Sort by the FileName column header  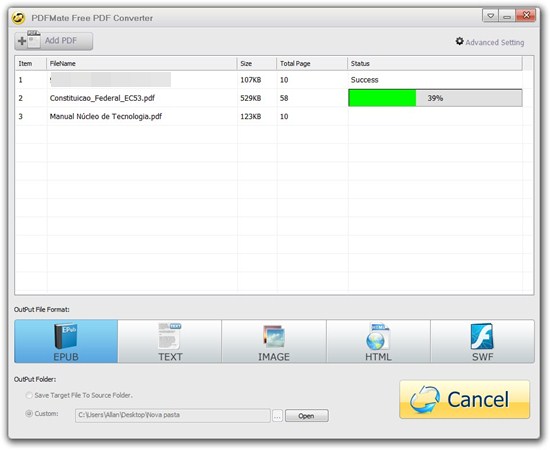click(142, 63)
